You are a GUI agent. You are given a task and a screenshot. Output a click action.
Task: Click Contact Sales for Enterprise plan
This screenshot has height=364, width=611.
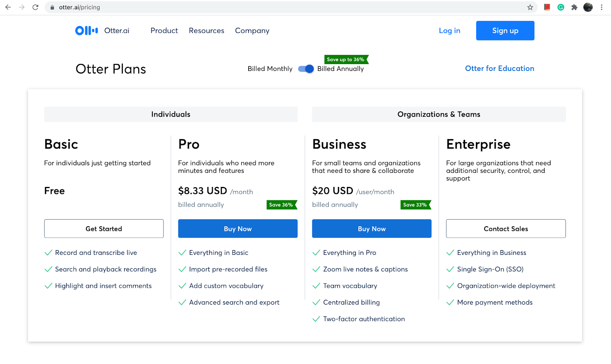coord(506,229)
